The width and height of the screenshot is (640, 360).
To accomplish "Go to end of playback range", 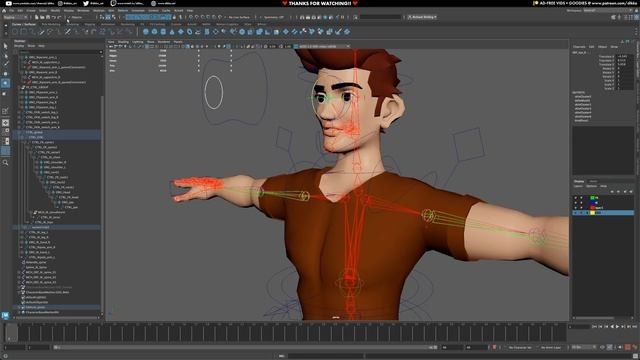I will click(634, 327).
